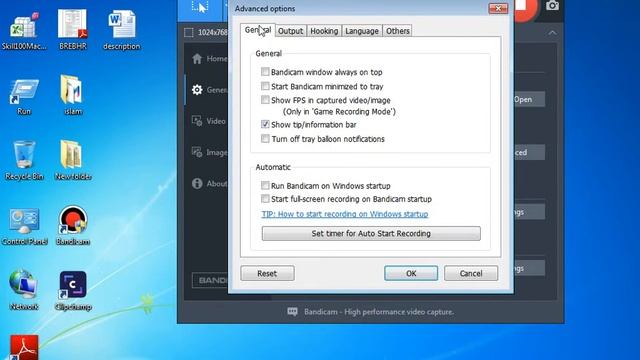Close the Advanced options dialog

498,9
